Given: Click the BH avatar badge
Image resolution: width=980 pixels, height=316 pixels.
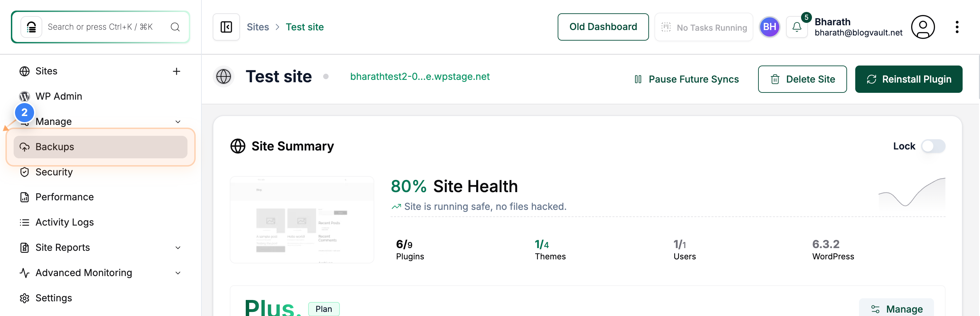Looking at the screenshot, I should (770, 27).
